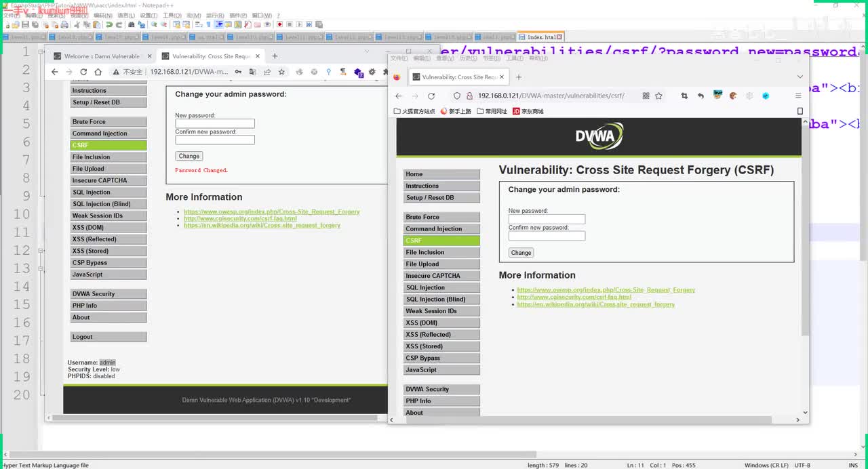The height and width of the screenshot is (469, 868).
Task: Open SQL Injection in Firefox DVWA menu
Action: click(x=441, y=287)
